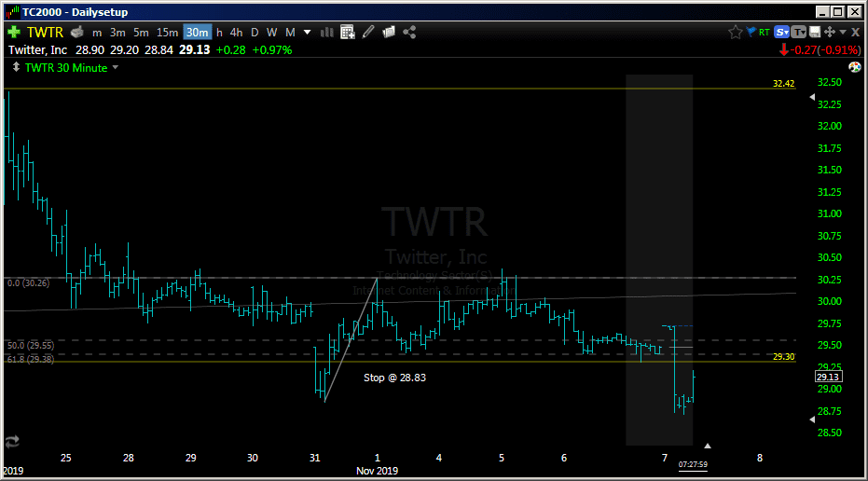868x481 pixels.
Task: Maximize the TC2000 window
Action: (x=838, y=11)
